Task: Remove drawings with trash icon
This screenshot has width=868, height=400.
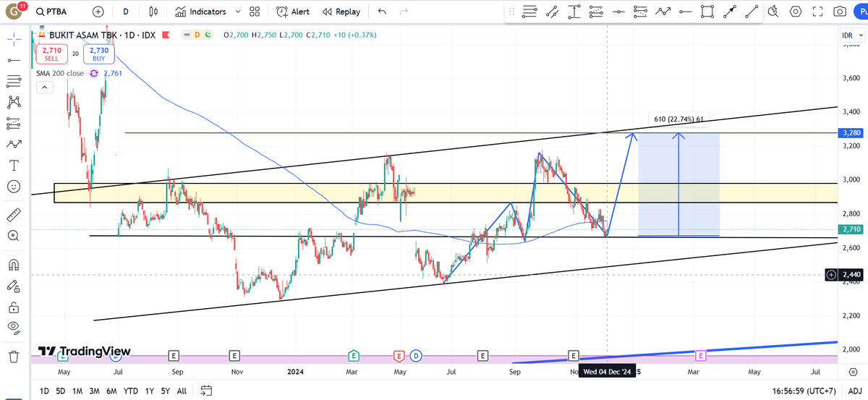Action: tap(13, 356)
